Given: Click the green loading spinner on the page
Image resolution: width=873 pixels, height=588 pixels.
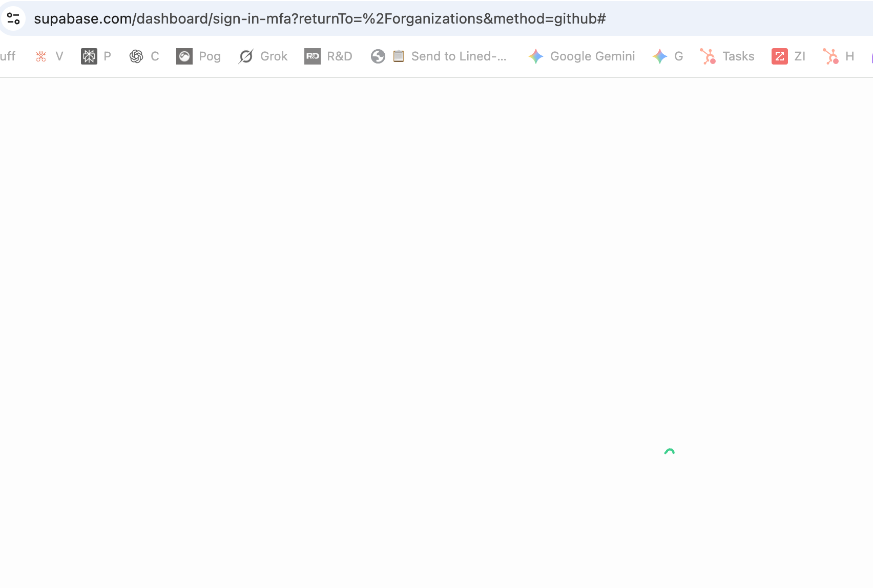Looking at the screenshot, I should [670, 453].
